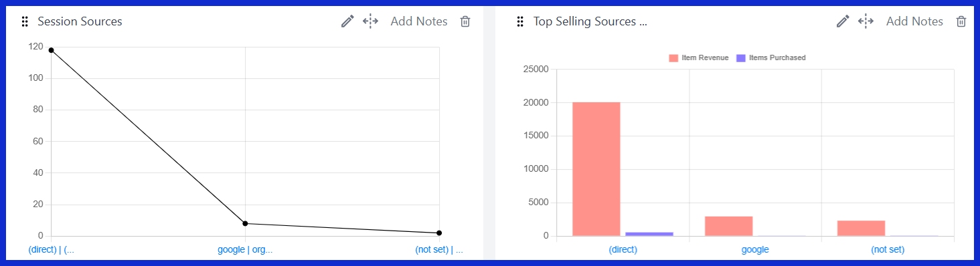Select the (not set) data point on line chart
This screenshot has width=980, height=266.
pyautogui.click(x=439, y=233)
